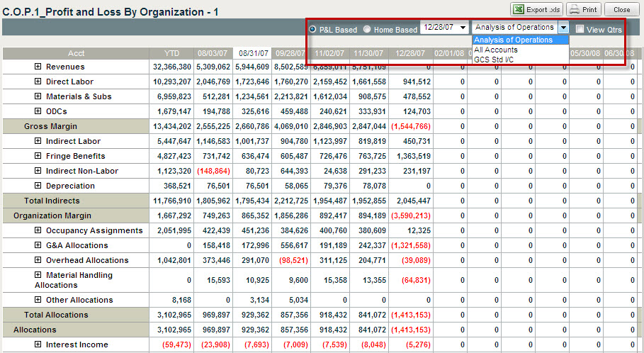Expand Materials & Subs plus icon
Image resolution: width=644 pixels, height=353 pixels.
tap(38, 96)
